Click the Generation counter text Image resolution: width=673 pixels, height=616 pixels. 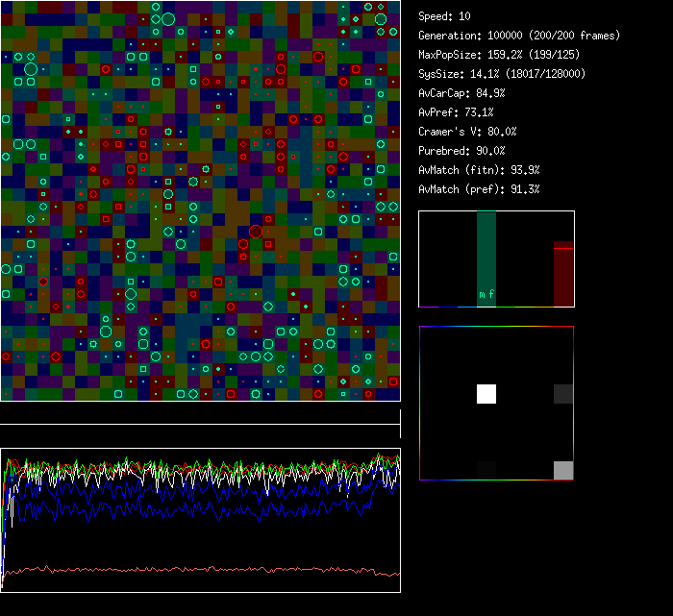point(519,36)
